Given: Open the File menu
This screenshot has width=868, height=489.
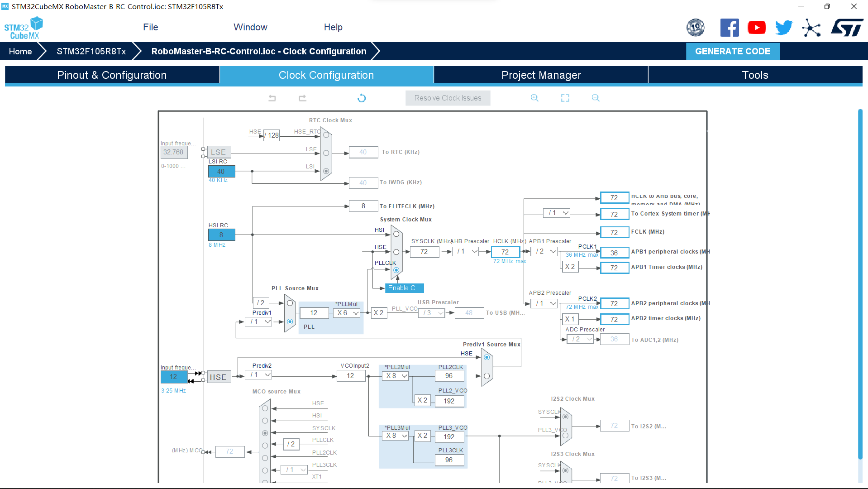Looking at the screenshot, I should click(x=150, y=27).
